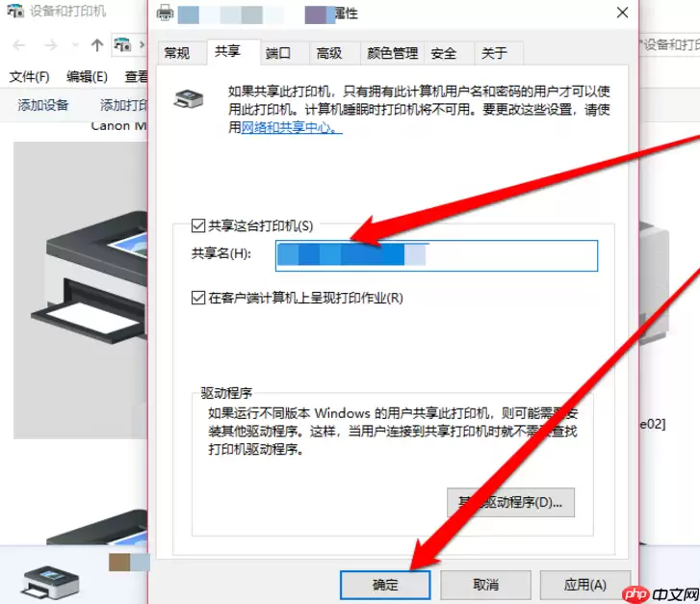The height and width of the screenshot is (604, 700).
Task: Open the 编辑(E) menu
Action: coord(87,77)
